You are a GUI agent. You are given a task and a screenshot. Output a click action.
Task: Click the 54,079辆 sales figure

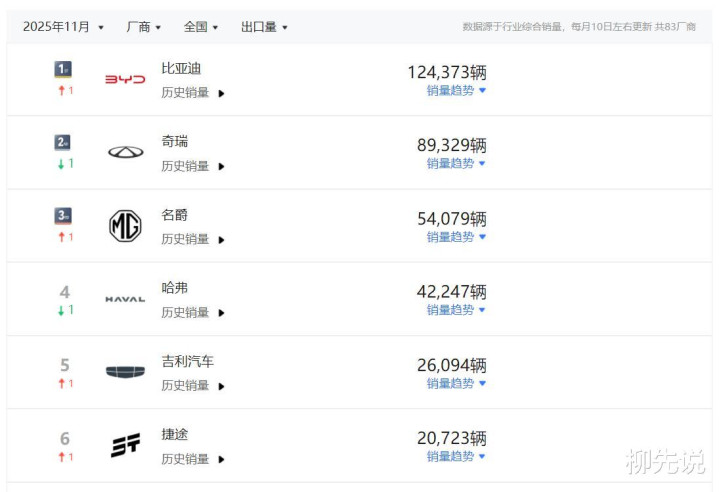coord(451,218)
